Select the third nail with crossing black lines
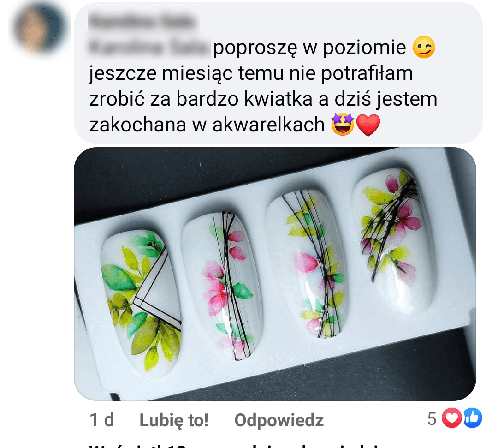The width and height of the screenshot is (498, 448). tap(307, 264)
